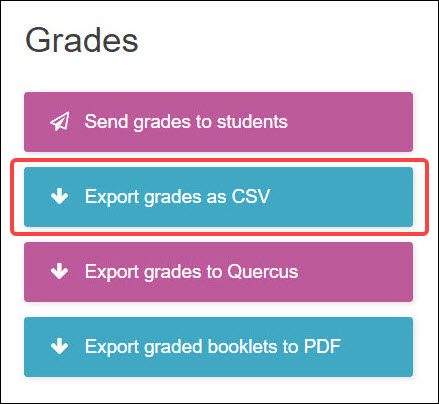Send grades to students
This screenshot has height=404, width=439.
218,122
